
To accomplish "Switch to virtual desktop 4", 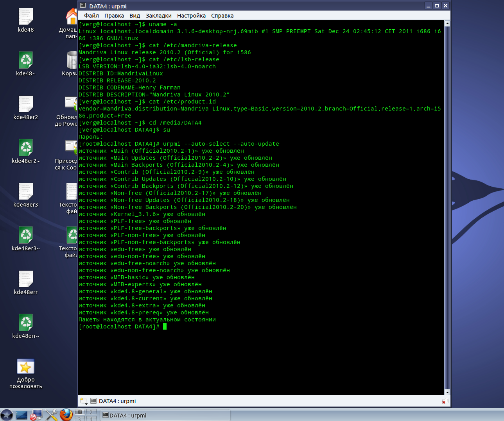I will (x=91, y=418).
